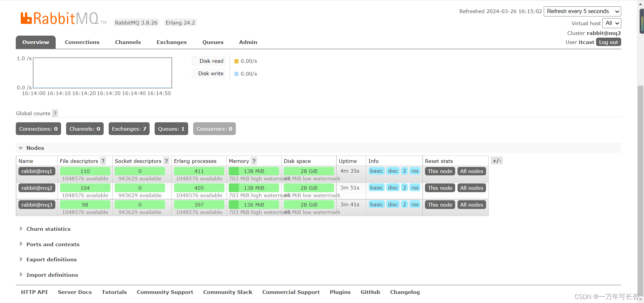Reset stats for This node on rabbit@mq3

tap(440, 205)
